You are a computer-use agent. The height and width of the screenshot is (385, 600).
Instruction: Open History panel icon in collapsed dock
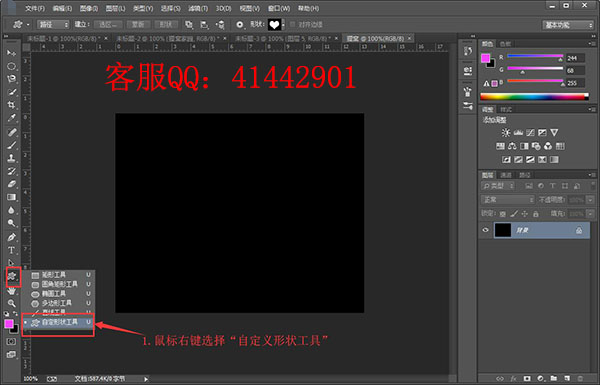click(468, 51)
